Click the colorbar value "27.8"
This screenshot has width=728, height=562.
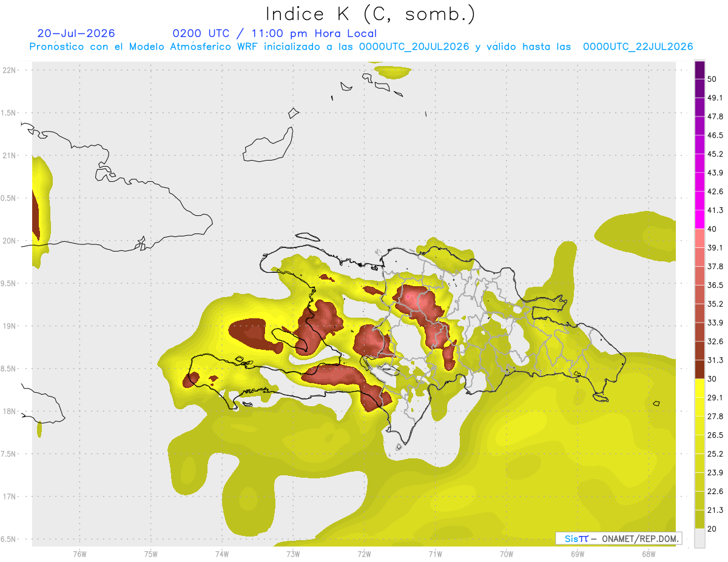pos(715,416)
